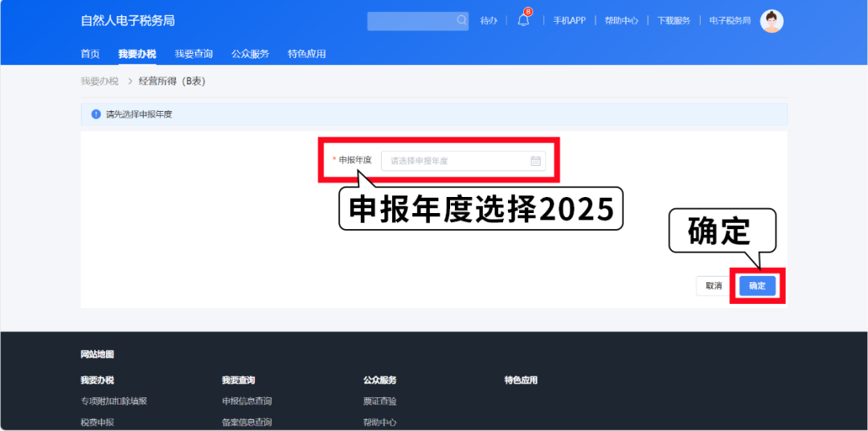The width and height of the screenshot is (868, 431).
Task: Click the blue info icon beside 请先选择申报年度
Action: (96, 115)
